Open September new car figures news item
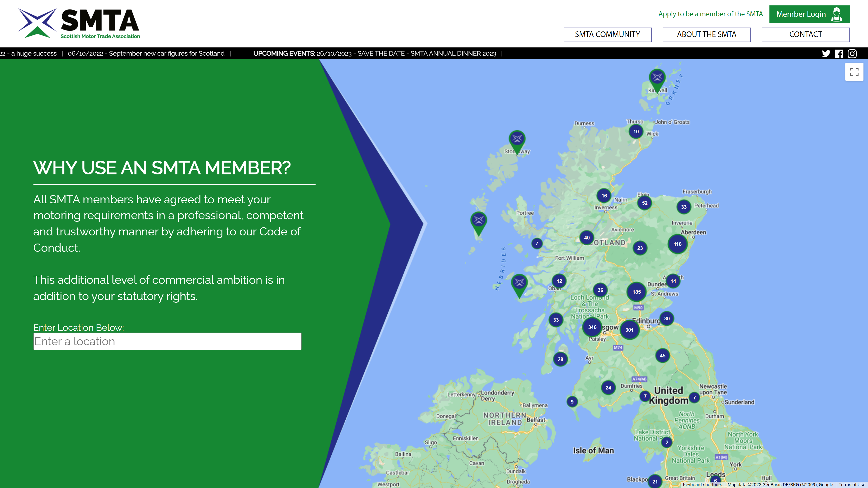Image resolution: width=868 pixels, height=488 pixels. coord(146,54)
